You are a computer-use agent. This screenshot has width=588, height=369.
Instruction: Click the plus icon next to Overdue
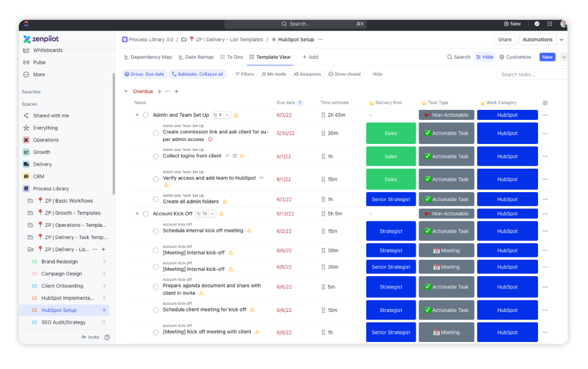point(176,92)
